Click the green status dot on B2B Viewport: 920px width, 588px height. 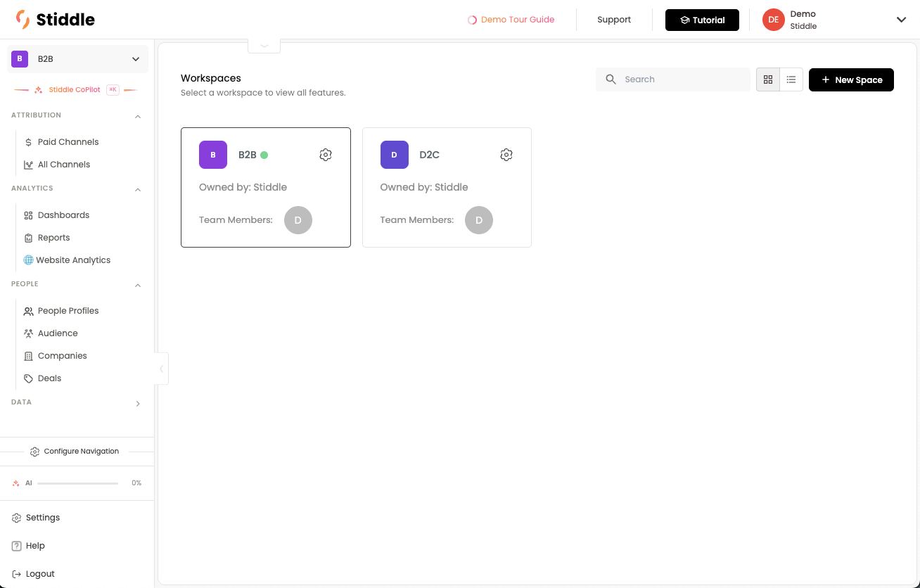(x=264, y=155)
